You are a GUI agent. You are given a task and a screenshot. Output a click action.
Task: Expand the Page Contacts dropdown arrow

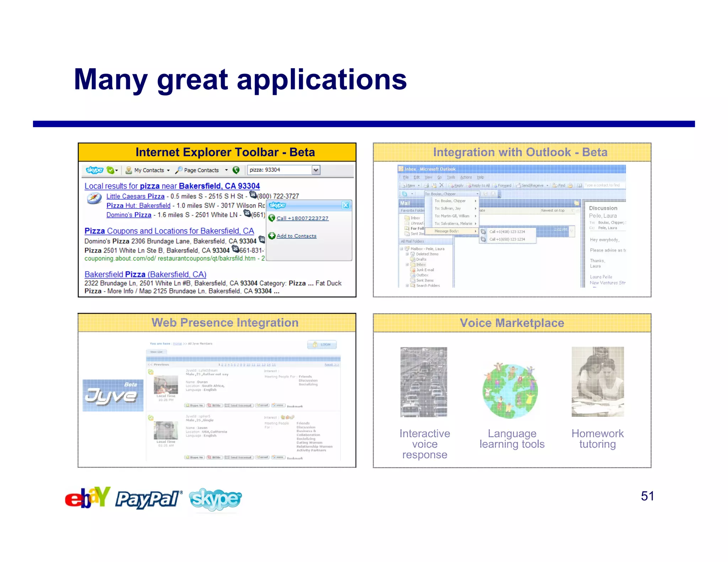(x=226, y=170)
